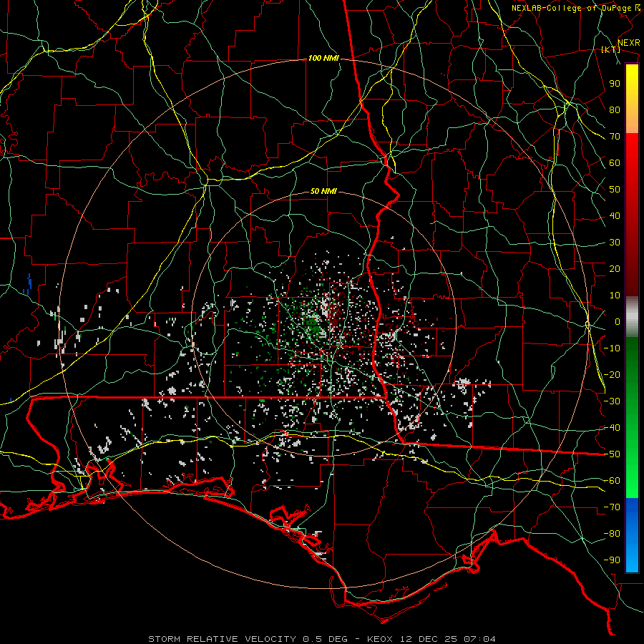The image size is (644, 644).
Task: Click the 60 value on velocity scale
Action: (x=615, y=163)
